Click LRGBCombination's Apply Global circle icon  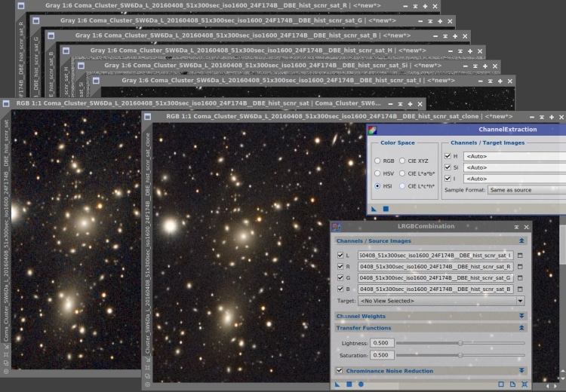tap(361, 384)
